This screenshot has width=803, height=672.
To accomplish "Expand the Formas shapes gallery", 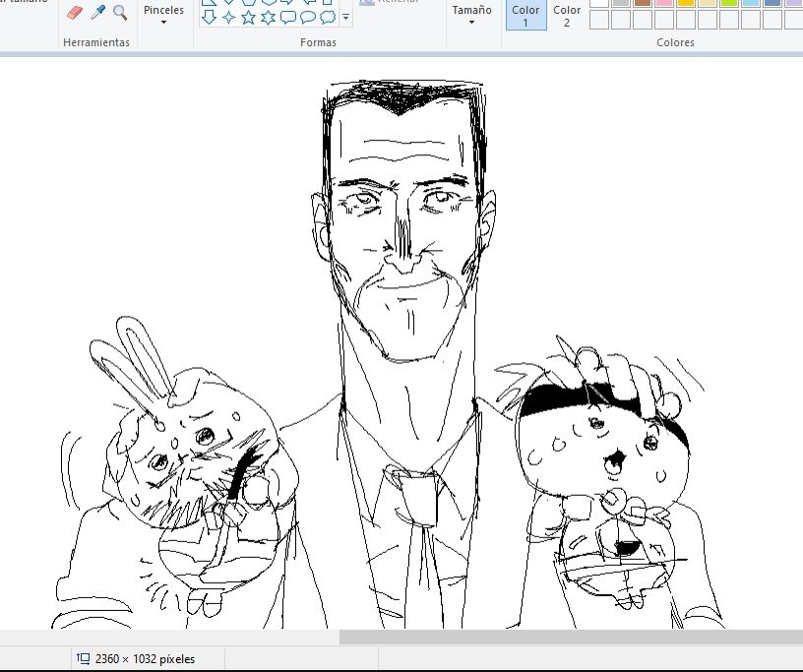I will [345, 18].
